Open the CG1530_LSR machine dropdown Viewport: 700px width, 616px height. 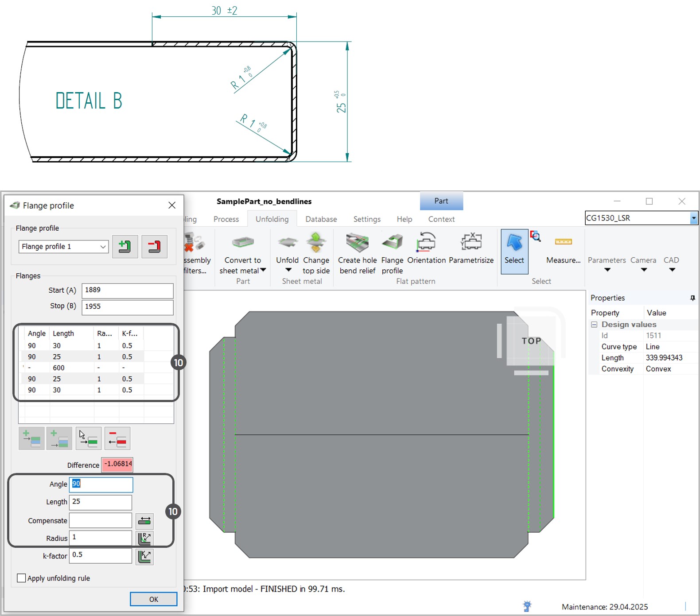tap(693, 218)
